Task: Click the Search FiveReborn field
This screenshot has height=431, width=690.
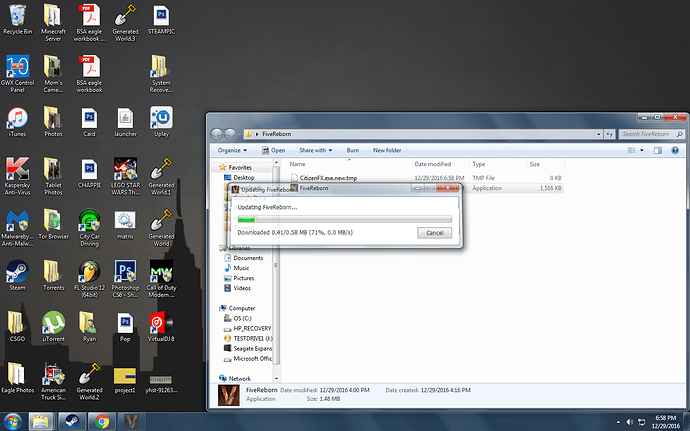Action: coord(652,134)
